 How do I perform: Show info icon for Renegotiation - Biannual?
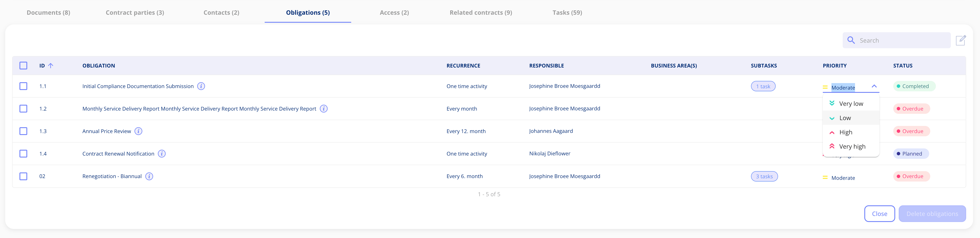point(149,176)
